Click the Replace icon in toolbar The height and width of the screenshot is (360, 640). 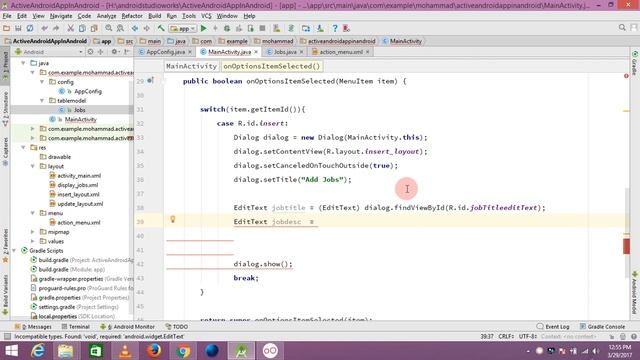(120, 28)
